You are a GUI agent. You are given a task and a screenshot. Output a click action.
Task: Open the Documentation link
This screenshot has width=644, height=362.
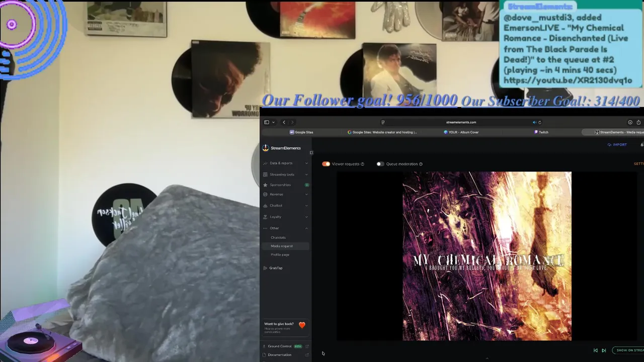click(x=279, y=355)
